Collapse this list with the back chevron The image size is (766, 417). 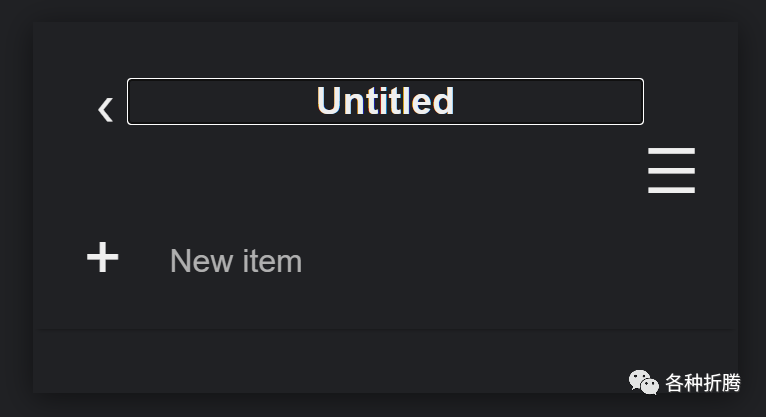click(x=105, y=108)
